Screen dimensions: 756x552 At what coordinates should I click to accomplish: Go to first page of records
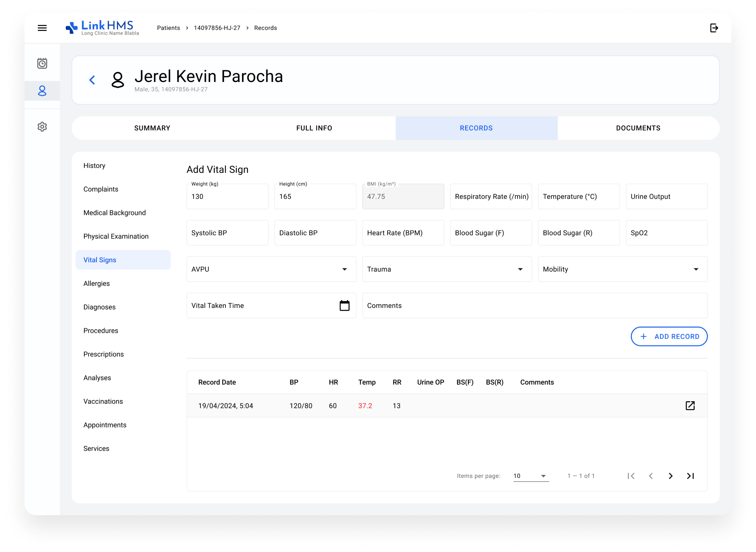click(x=631, y=476)
